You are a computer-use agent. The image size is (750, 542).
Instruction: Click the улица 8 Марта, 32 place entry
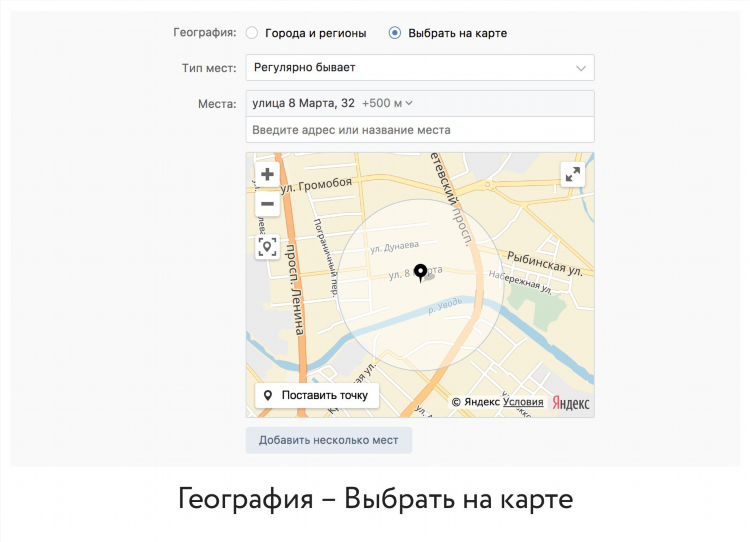[x=303, y=103]
